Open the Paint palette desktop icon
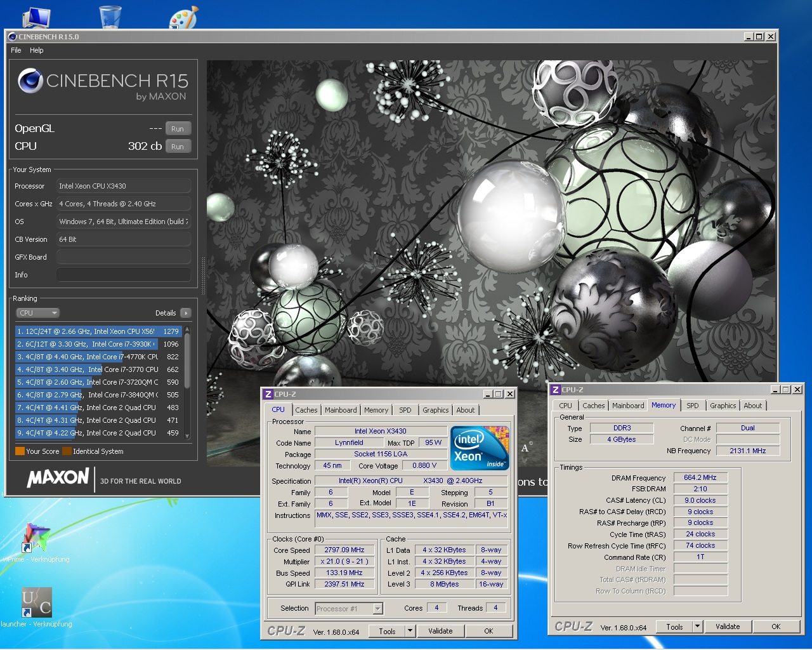 (x=184, y=18)
